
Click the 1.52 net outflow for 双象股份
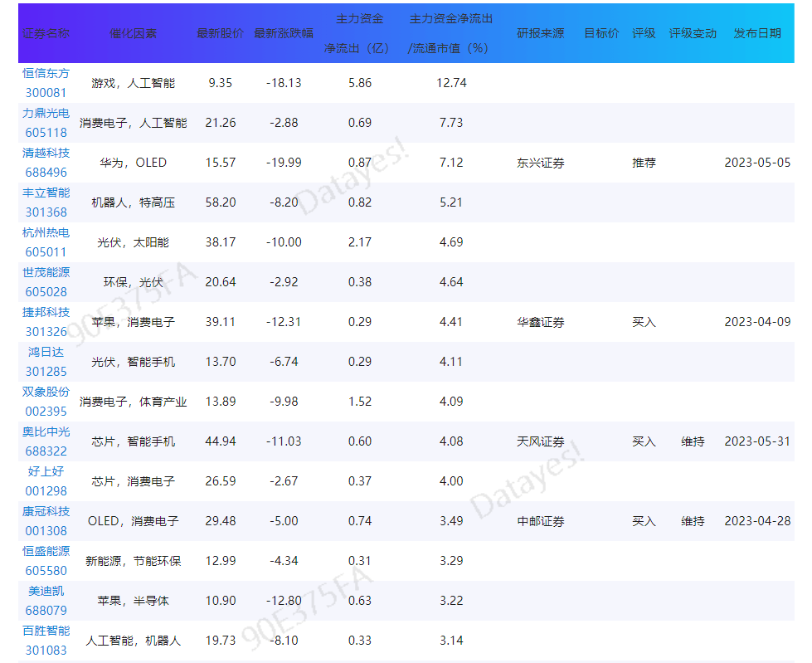tap(359, 402)
